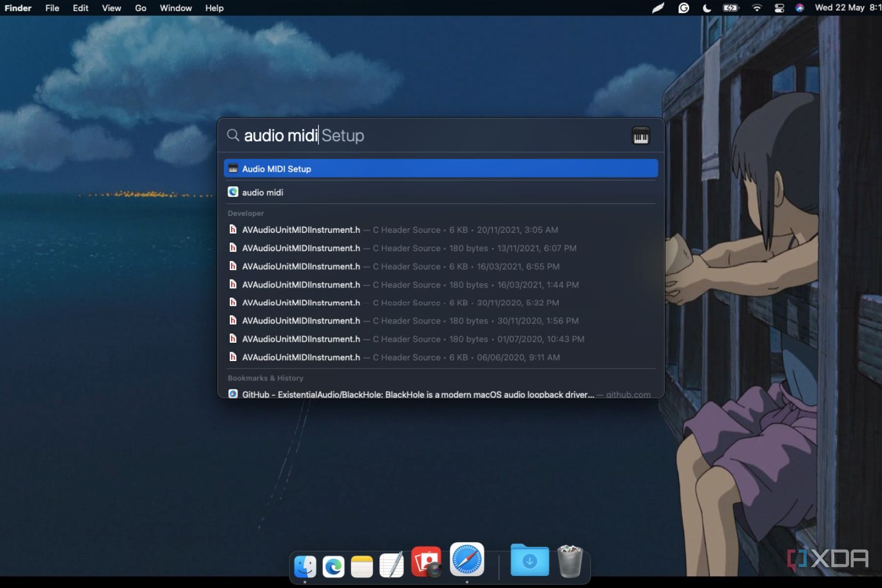
Task: Open AVAudioUnitMIDIInstrument.h dated 16/03/2021, 6:55 PM
Action: [x=440, y=266]
